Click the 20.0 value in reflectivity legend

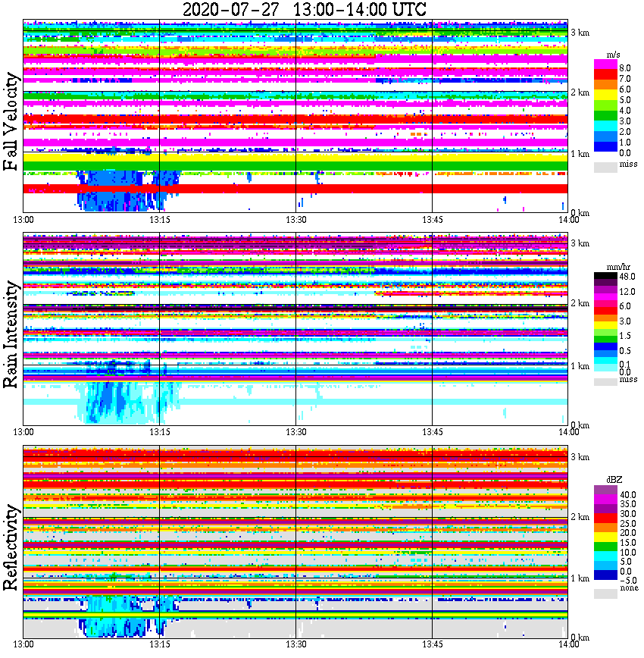coord(628,533)
